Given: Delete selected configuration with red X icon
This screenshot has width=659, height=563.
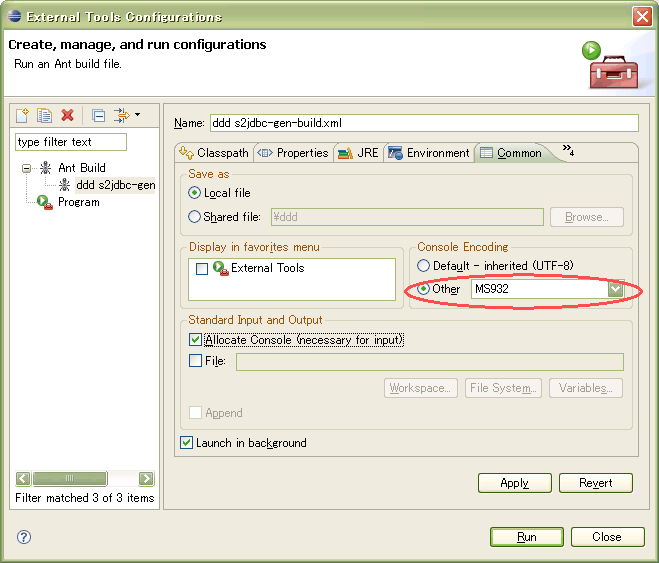Looking at the screenshot, I should coord(67,116).
